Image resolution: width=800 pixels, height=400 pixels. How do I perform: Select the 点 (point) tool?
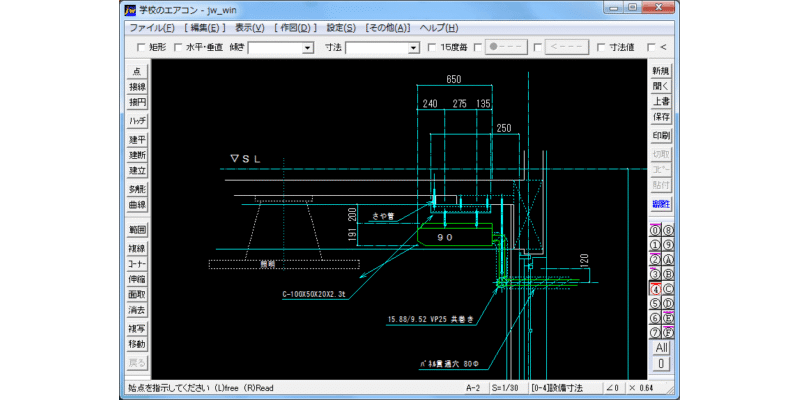(137, 71)
